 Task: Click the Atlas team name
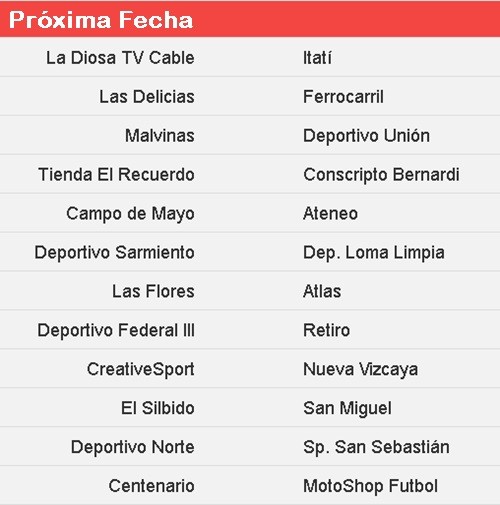[322, 291]
